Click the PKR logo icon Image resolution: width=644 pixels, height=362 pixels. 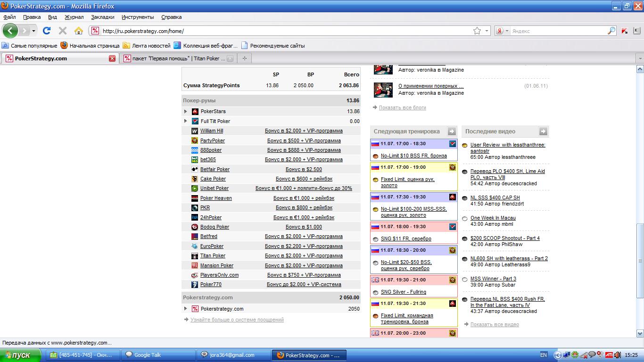[x=195, y=208]
